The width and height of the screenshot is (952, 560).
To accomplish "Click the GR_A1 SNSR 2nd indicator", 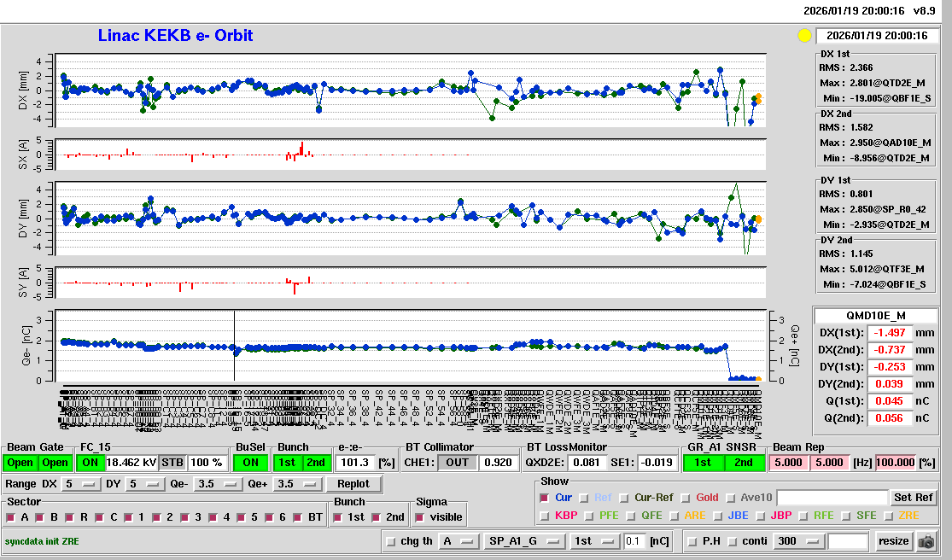I will (744, 463).
